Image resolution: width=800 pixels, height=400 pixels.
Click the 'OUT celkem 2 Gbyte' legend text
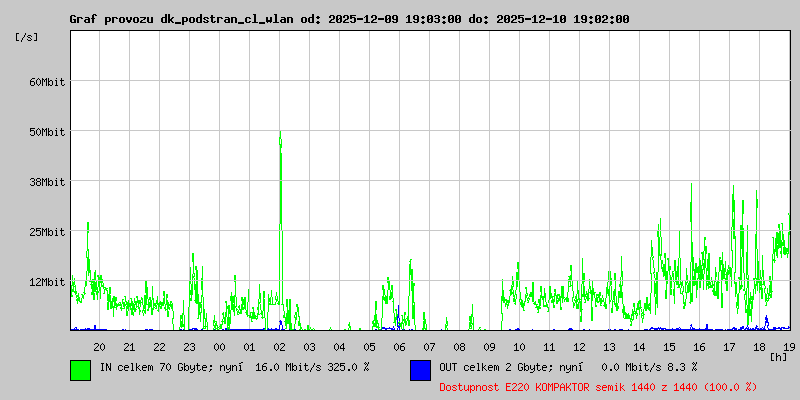[493, 367]
